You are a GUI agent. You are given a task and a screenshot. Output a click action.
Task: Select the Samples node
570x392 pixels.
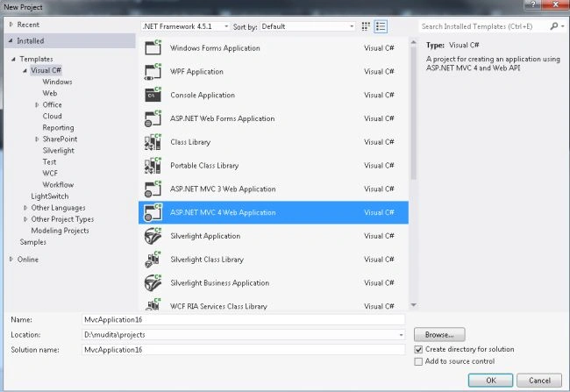[32, 242]
